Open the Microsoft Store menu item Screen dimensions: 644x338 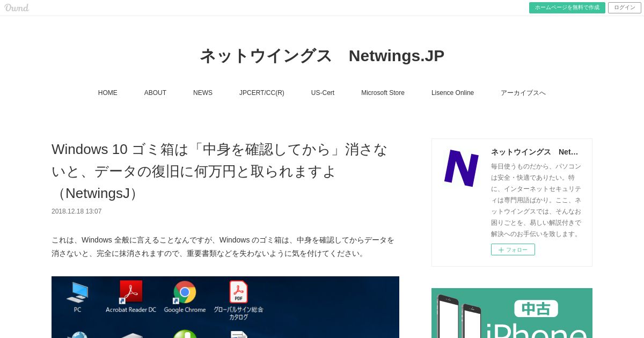click(383, 93)
